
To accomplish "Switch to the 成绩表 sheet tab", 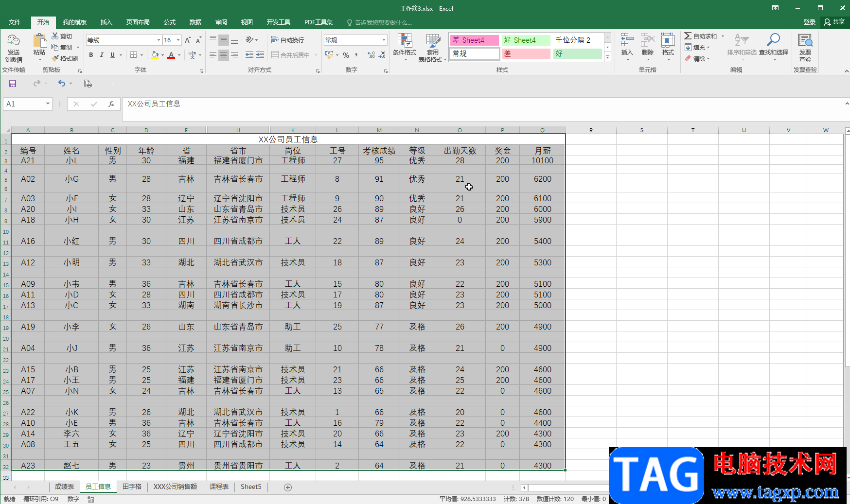I will coord(64,487).
